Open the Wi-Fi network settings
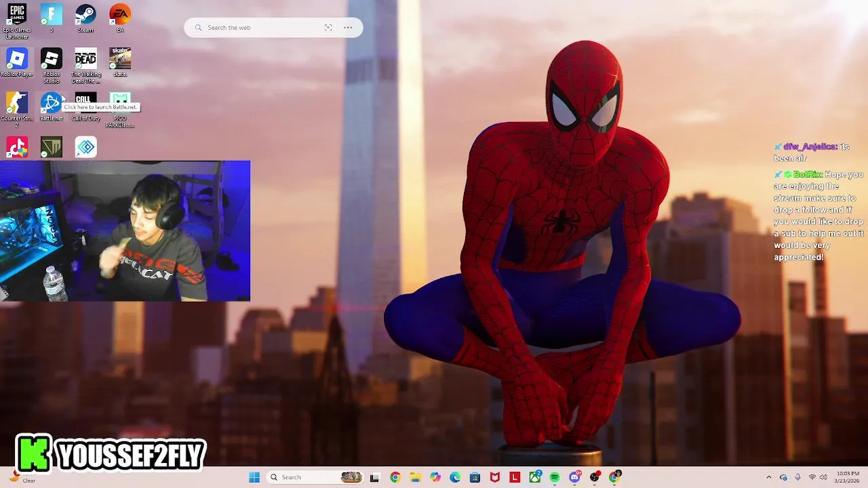Screen dimensions: 868x488 tap(812, 477)
